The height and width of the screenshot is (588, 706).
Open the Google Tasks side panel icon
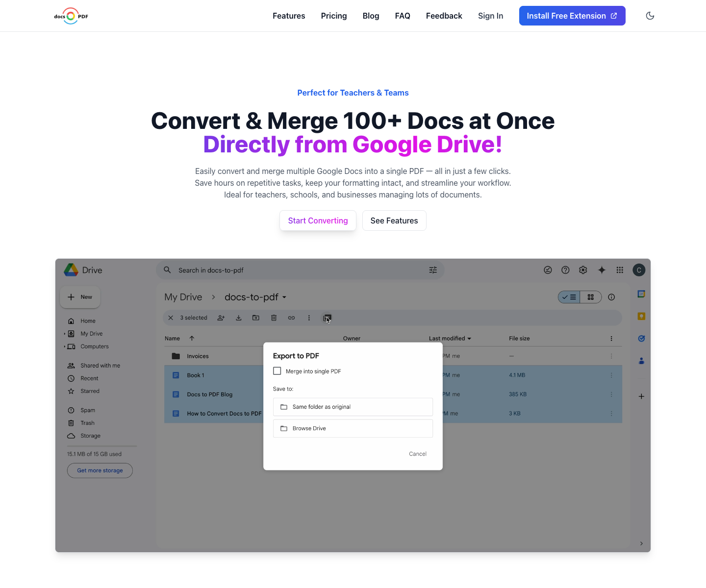[641, 339]
